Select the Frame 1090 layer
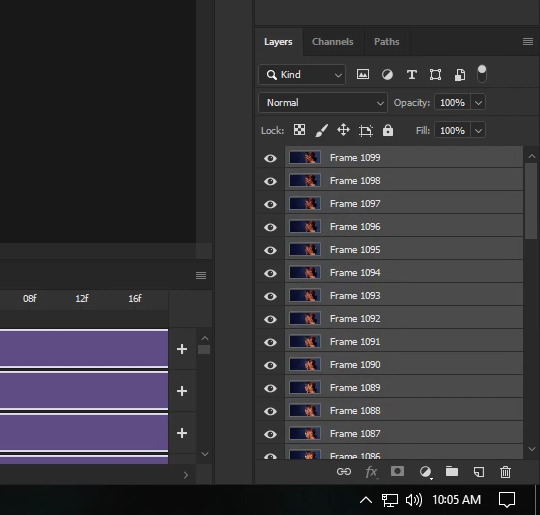The width and height of the screenshot is (540, 515). pyautogui.click(x=404, y=364)
